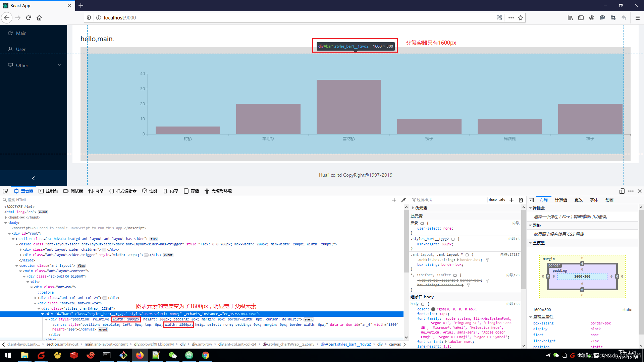Bookmark this page with the star icon
Screen dimensions: 644x362
[521, 18]
